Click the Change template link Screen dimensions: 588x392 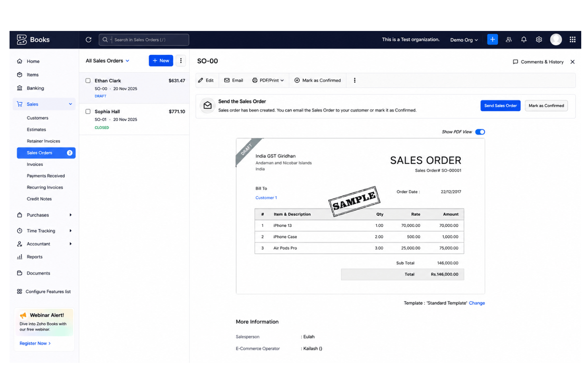(x=477, y=303)
